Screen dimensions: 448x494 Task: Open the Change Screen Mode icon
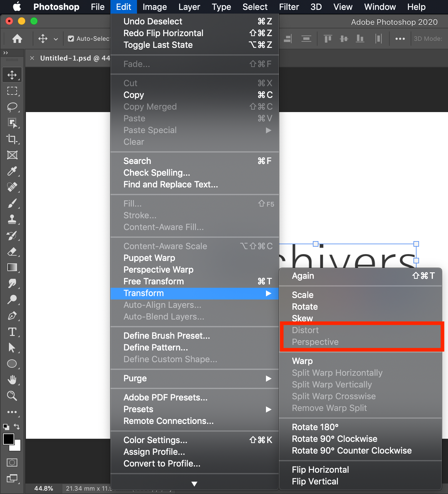[12, 479]
